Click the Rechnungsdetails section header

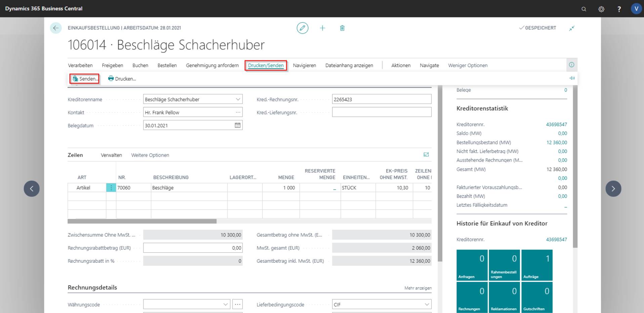pos(92,288)
